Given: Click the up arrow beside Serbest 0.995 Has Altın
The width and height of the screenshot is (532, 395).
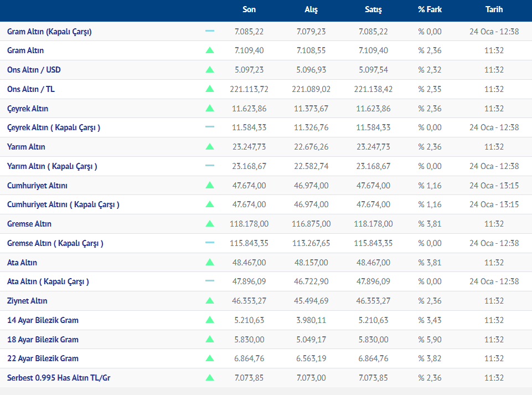Looking at the screenshot, I should pyautogui.click(x=210, y=378).
